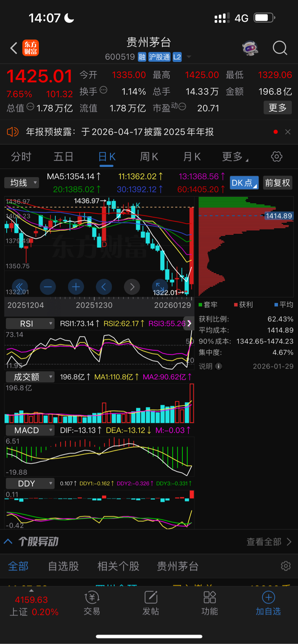Tap the 更多 quote details button
This screenshot has width=298, height=644.
pyautogui.click(x=277, y=108)
